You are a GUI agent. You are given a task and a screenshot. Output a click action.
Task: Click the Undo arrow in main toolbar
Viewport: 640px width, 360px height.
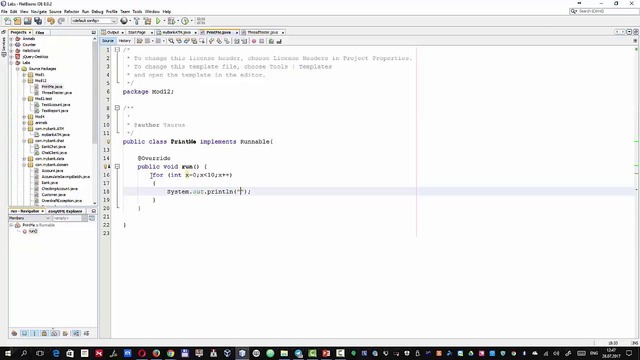(x=51, y=21)
